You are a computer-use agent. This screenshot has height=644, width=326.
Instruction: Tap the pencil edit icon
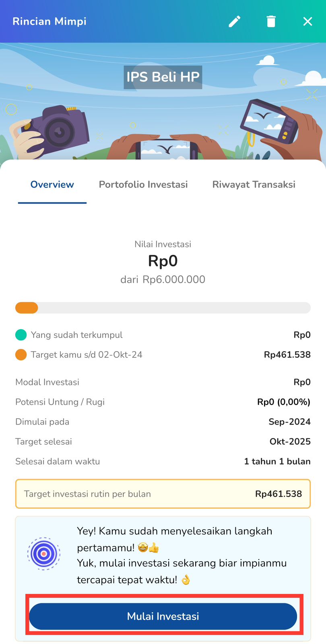pos(235,21)
